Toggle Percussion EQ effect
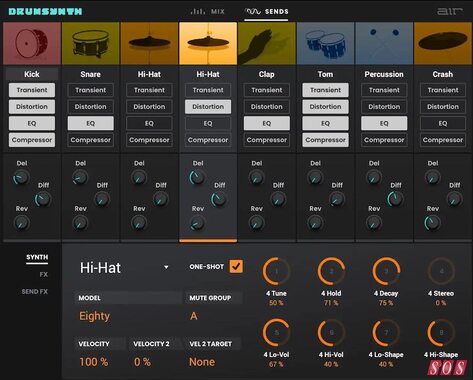This screenshot has height=380, width=473. click(384, 123)
